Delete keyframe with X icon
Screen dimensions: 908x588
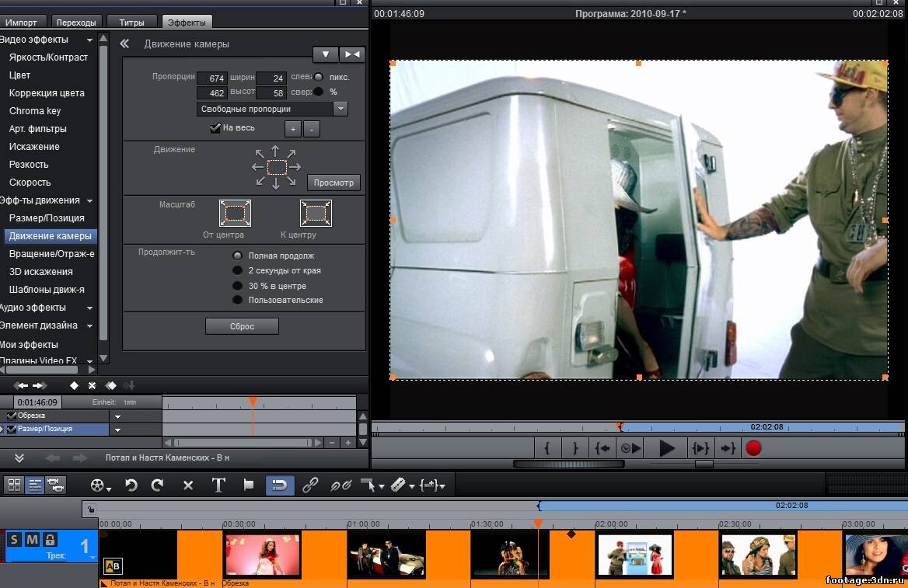pyautogui.click(x=92, y=385)
